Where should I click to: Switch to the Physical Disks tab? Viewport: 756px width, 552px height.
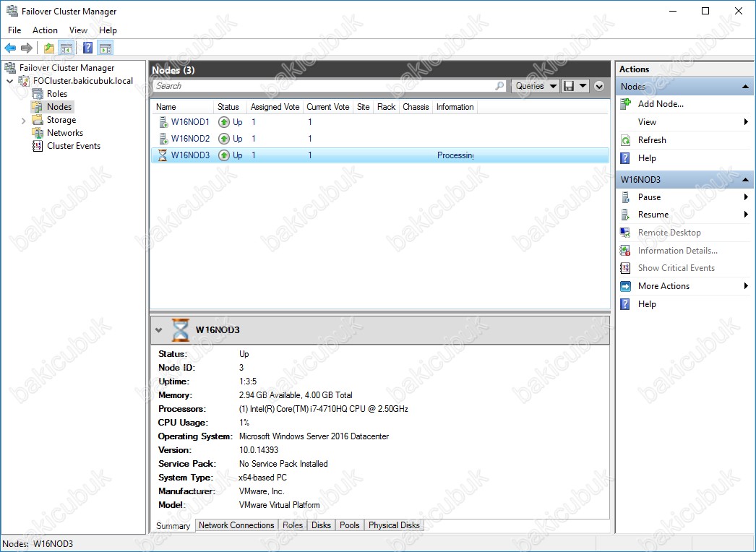point(394,525)
